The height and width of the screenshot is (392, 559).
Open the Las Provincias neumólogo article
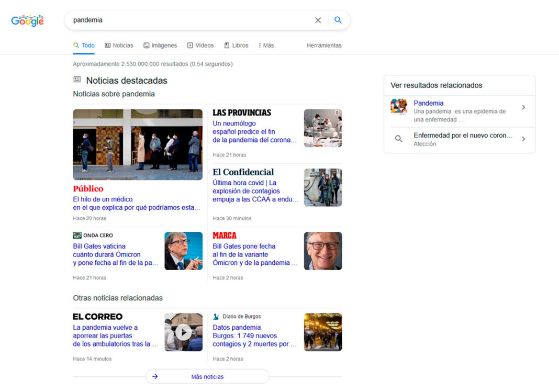[x=254, y=132]
